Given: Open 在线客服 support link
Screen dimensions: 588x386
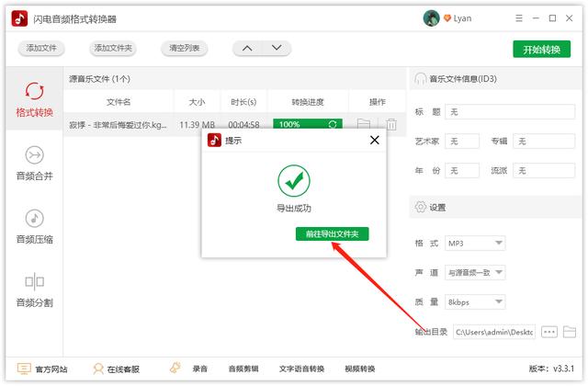Looking at the screenshot, I should pyautogui.click(x=116, y=369).
